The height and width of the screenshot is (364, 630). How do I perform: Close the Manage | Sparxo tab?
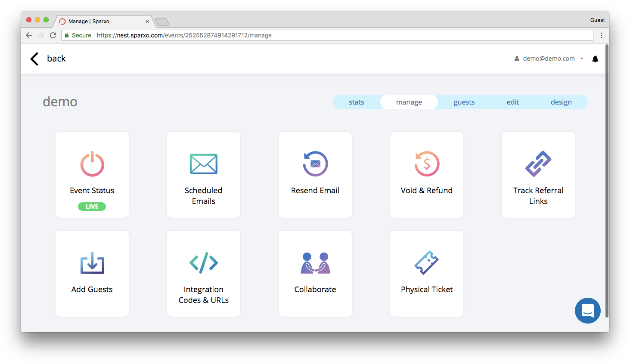[x=147, y=22]
